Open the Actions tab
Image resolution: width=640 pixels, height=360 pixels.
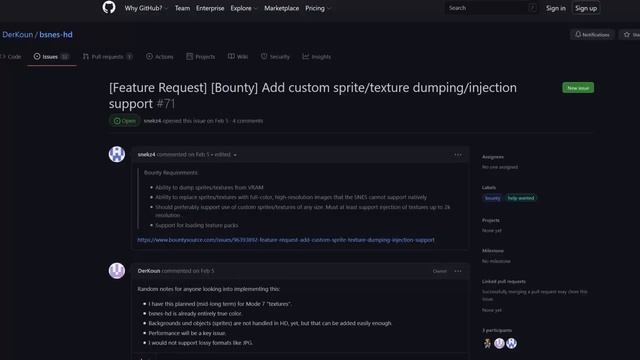[x=160, y=57]
